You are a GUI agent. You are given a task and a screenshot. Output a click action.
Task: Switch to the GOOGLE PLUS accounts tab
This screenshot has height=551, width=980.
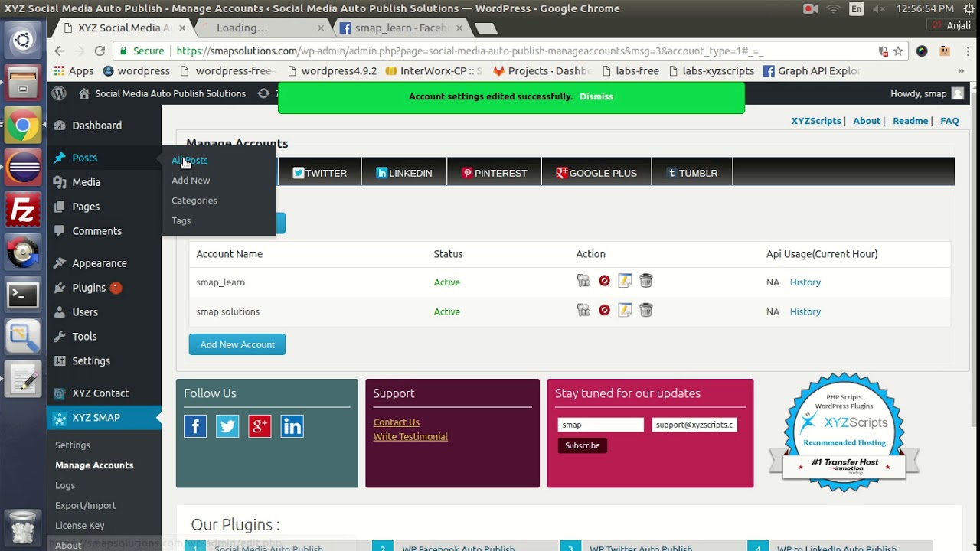tap(596, 173)
